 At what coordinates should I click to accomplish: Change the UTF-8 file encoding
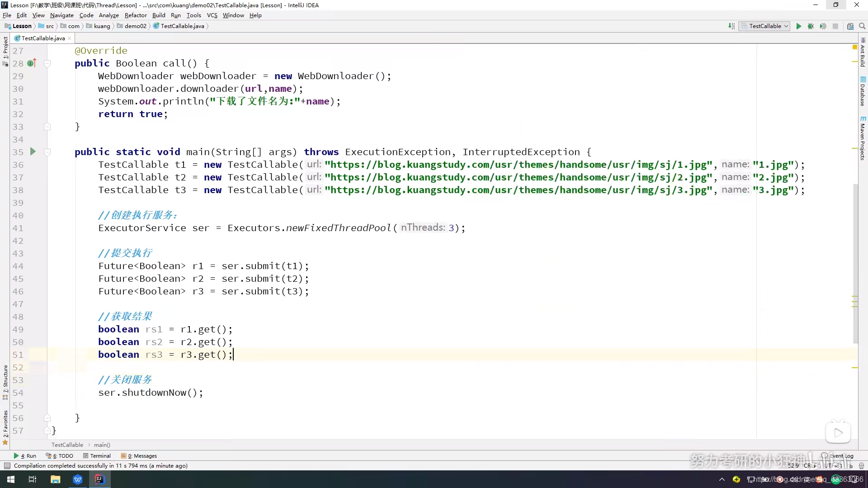coord(834,466)
